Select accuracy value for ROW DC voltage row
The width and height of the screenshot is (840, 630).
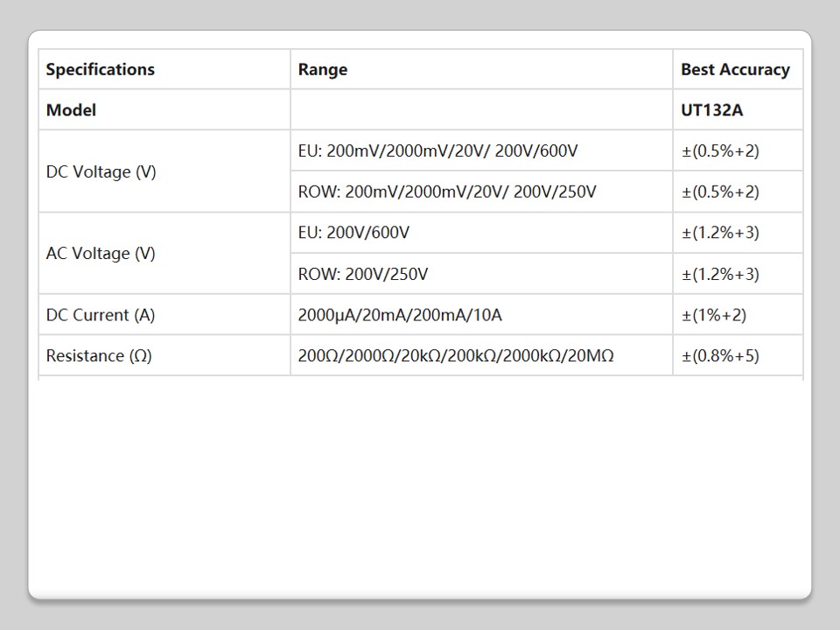[720, 192]
